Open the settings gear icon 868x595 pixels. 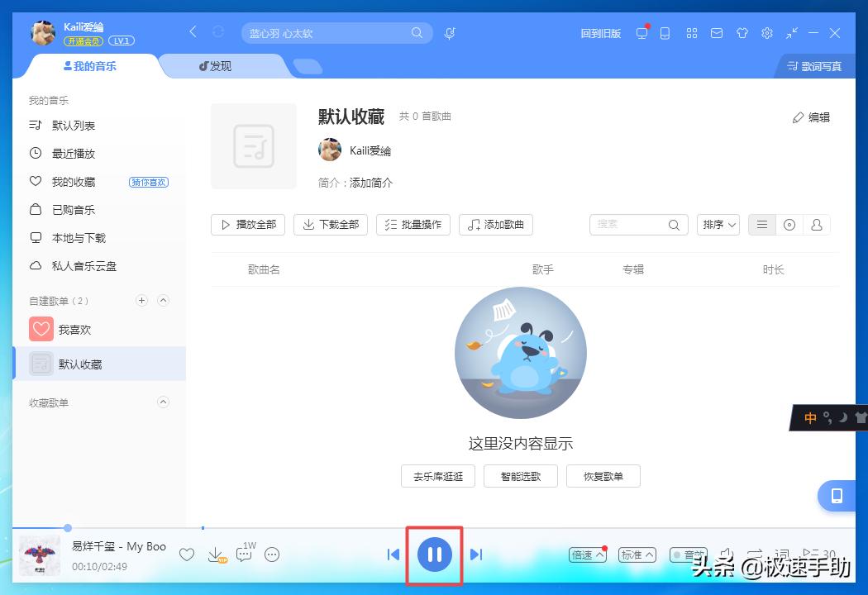coord(767,33)
